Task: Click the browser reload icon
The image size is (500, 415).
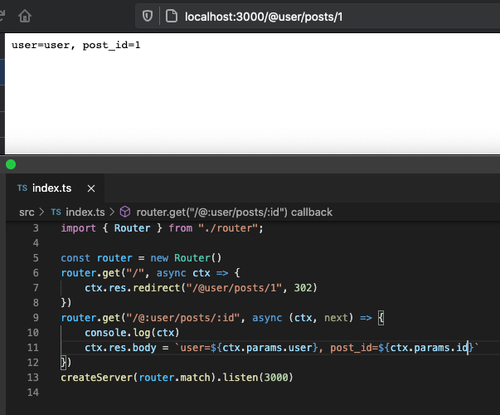Action: click(x=2, y=16)
